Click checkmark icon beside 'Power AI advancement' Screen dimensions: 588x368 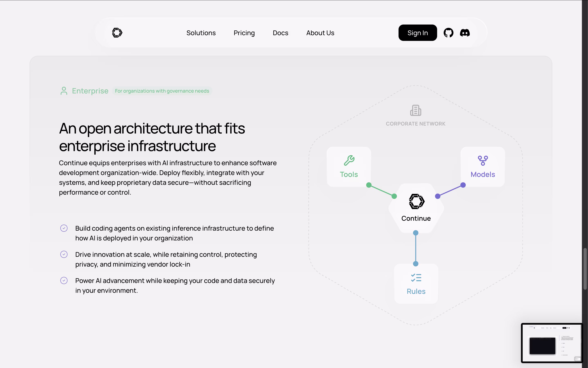64,280
